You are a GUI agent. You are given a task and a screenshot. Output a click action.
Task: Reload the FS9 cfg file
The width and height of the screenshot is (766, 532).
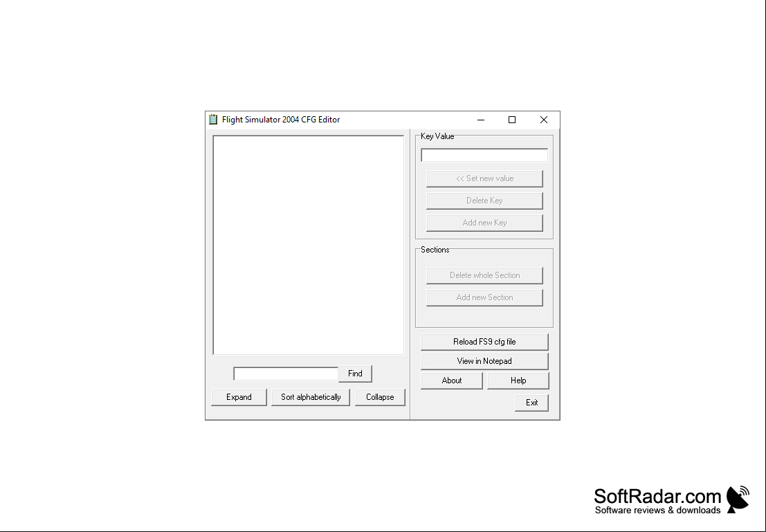484,342
